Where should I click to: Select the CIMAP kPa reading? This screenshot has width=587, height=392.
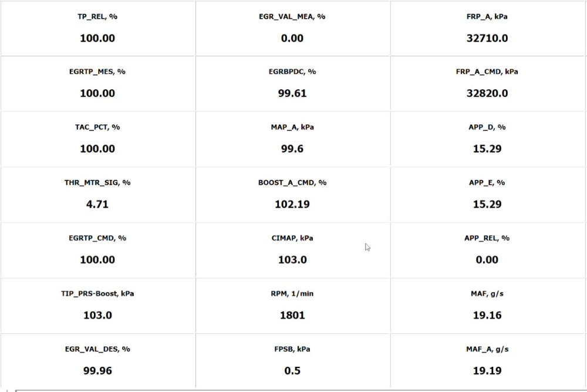[x=292, y=249]
